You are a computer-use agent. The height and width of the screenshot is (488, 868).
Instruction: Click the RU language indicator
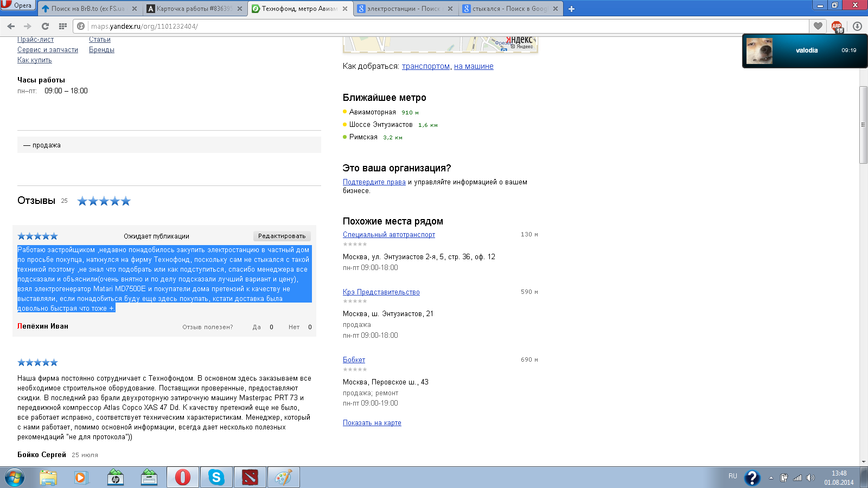[732, 476]
